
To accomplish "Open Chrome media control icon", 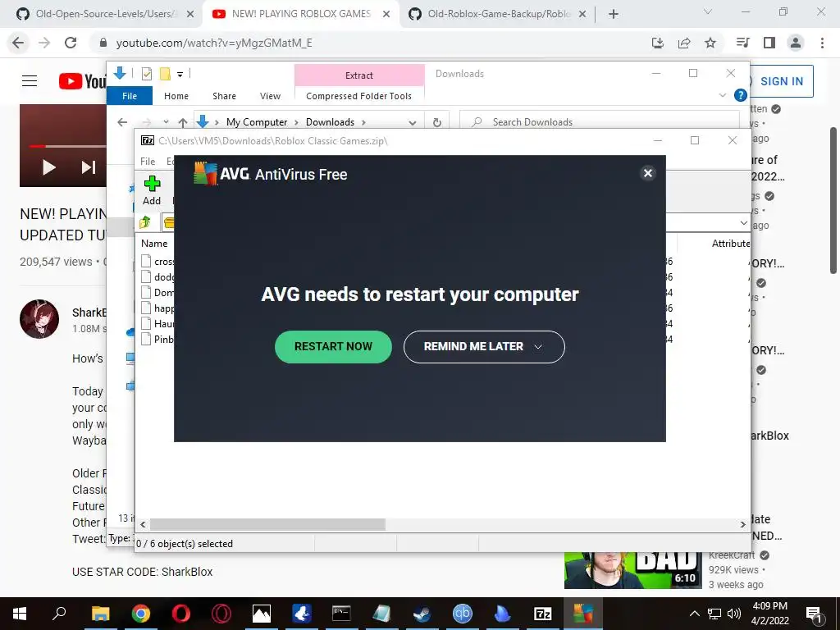I will 743,43.
